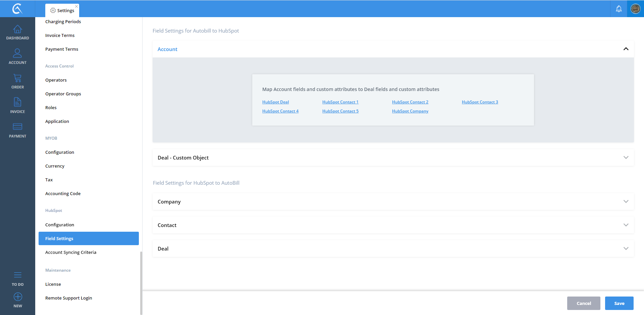Open the HubSpot Company mapping link

click(x=410, y=111)
